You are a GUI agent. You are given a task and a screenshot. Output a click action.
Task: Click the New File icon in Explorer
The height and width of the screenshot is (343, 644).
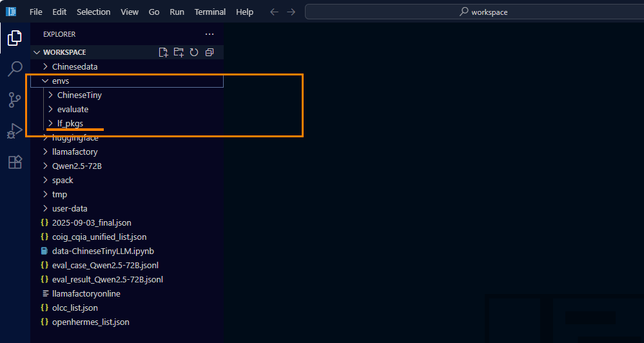[x=164, y=52]
